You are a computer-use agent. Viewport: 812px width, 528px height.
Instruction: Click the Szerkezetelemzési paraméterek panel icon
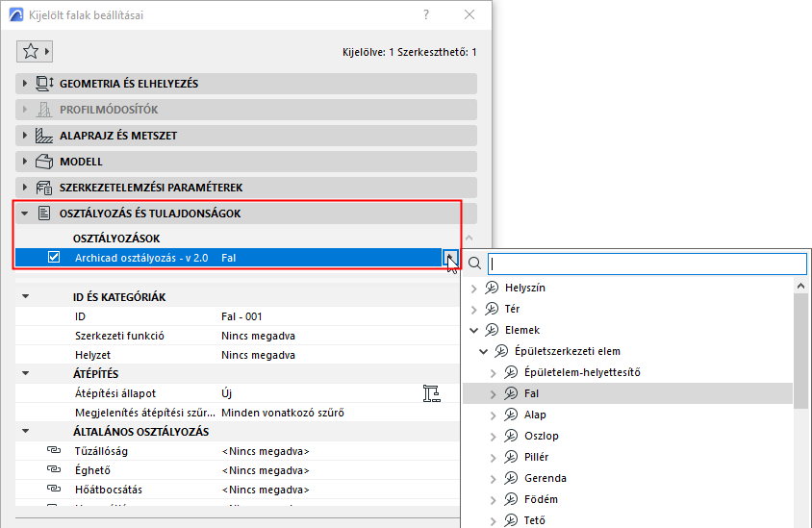(44, 188)
